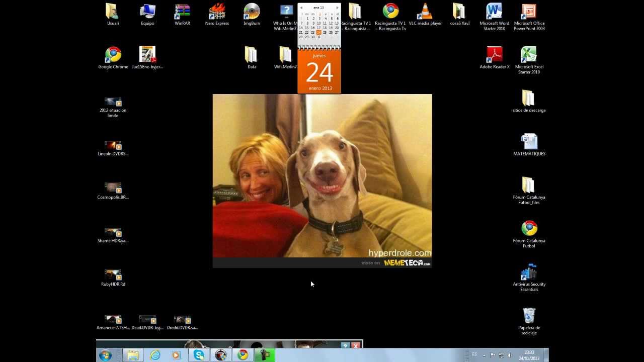The height and width of the screenshot is (362, 644).
Task: Play the Dead.DVDR video file
Action: tap(147, 322)
